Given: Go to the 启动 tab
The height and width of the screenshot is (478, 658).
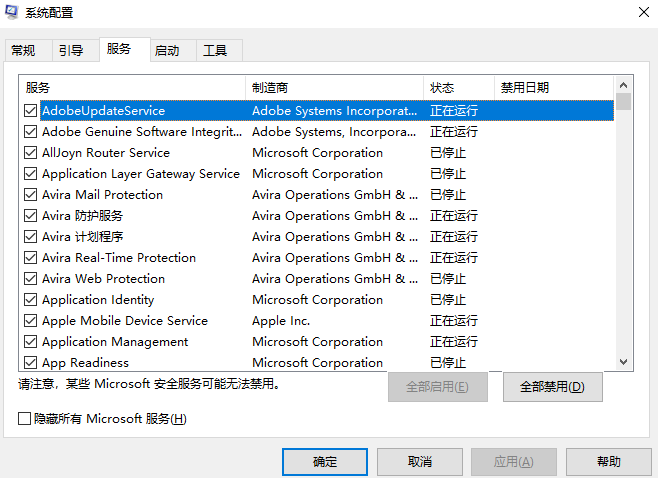Looking at the screenshot, I should coord(167,50).
